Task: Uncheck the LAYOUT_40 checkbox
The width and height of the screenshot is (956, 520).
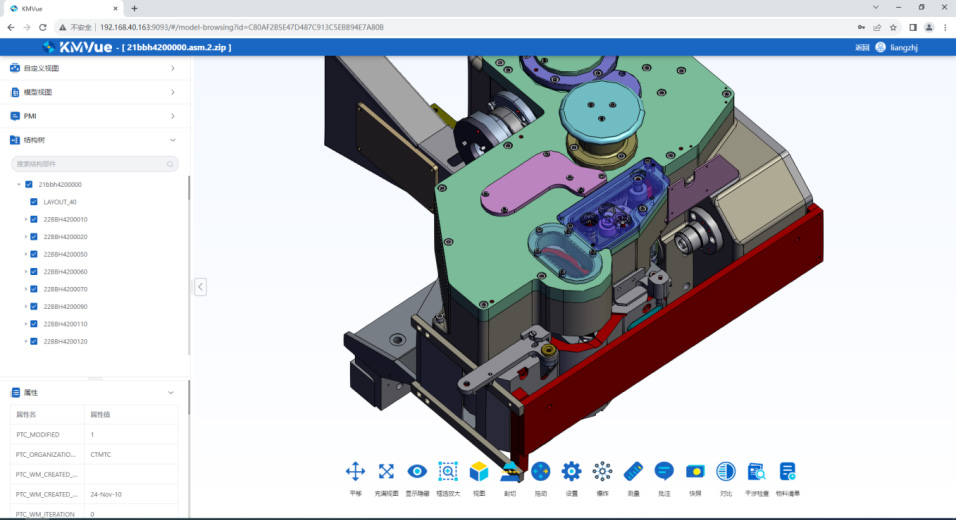Action: (34, 202)
